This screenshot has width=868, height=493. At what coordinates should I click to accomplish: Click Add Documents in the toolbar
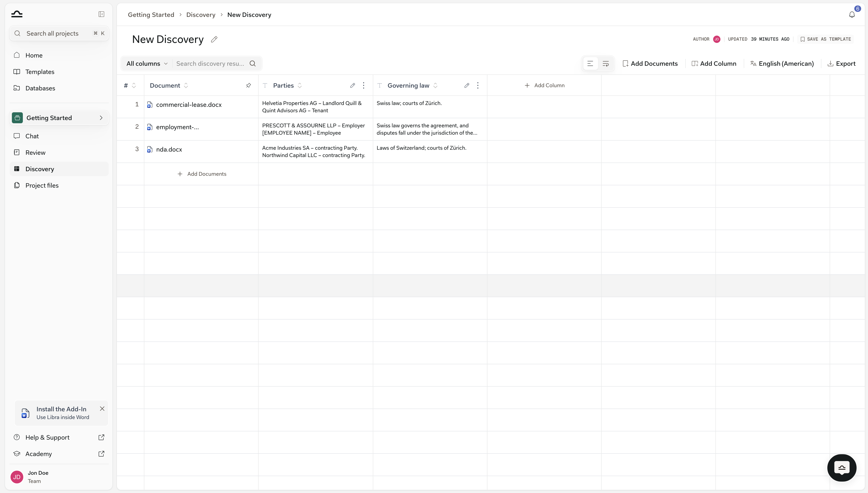[650, 64]
